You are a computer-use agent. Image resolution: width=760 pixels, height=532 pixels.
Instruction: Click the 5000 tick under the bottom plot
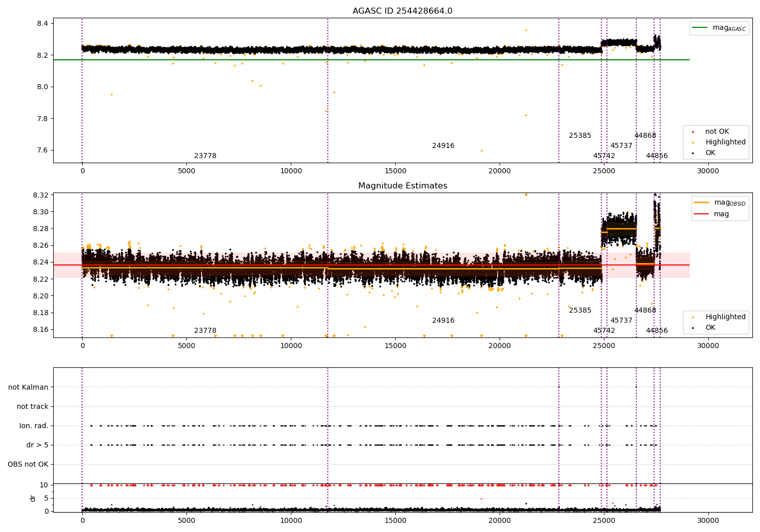click(186, 520)
